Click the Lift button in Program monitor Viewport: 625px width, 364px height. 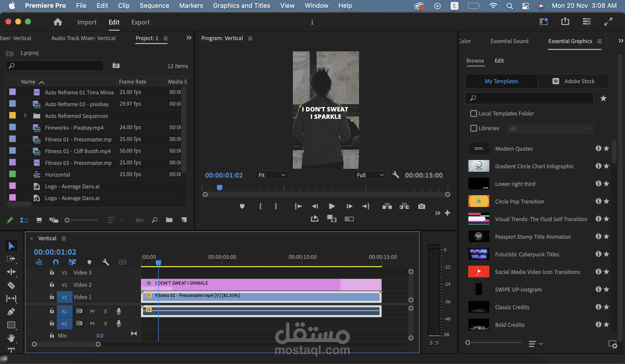387,206
